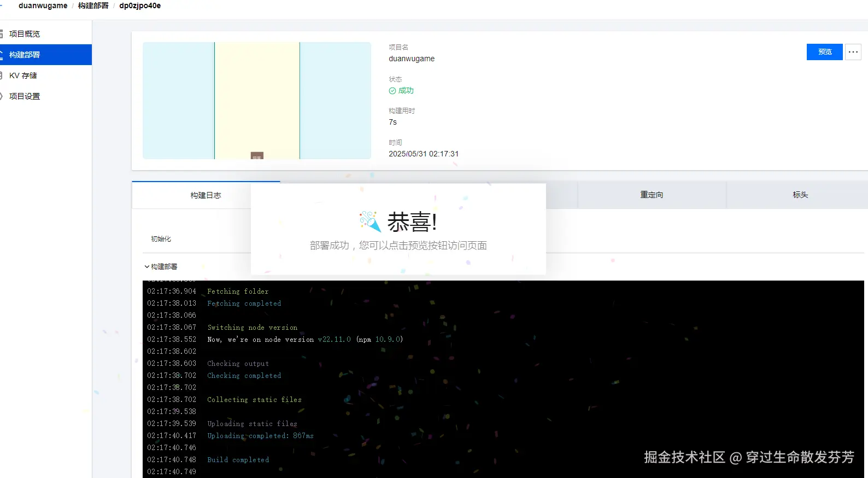This screenshot has height=478, width=868.
Task: Click the 恭喜! congratulations heading
Action: tap(412, 222)
